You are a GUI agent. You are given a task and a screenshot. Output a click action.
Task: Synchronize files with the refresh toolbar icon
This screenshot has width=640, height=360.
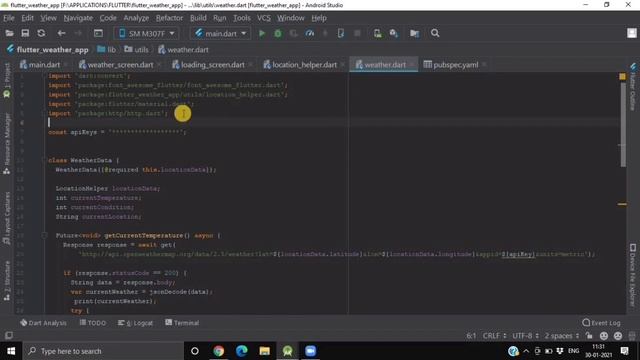click(41, 33)
